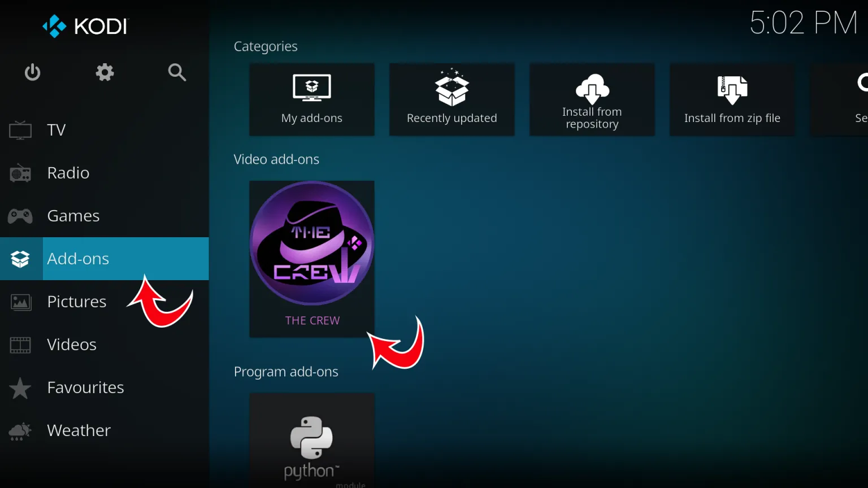Choose Install from repository

(x=592, y=99)
